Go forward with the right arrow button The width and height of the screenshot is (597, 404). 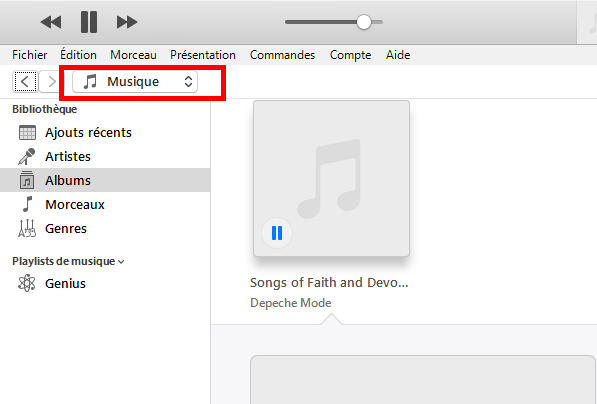pos(51,81)
